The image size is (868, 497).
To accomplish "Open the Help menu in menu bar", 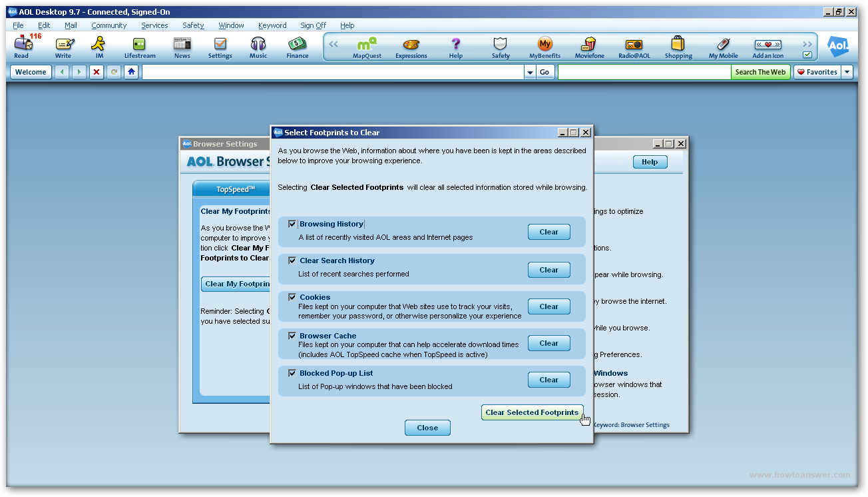I will 347,25.
